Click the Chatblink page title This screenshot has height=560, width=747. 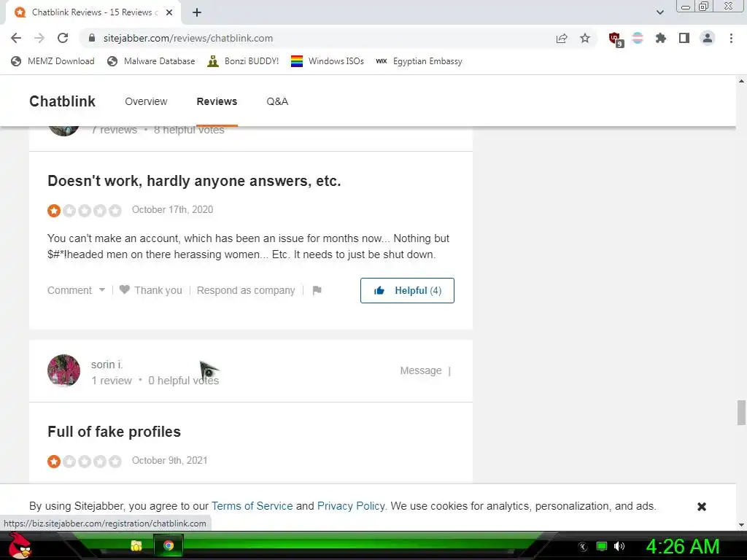coord(63,101)
